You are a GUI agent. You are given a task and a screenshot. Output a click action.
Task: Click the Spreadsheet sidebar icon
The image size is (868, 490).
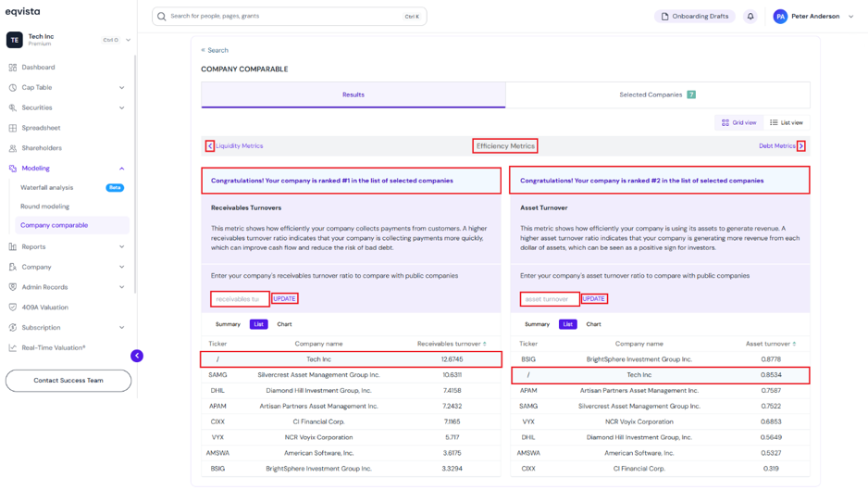(x=13, y=128)
